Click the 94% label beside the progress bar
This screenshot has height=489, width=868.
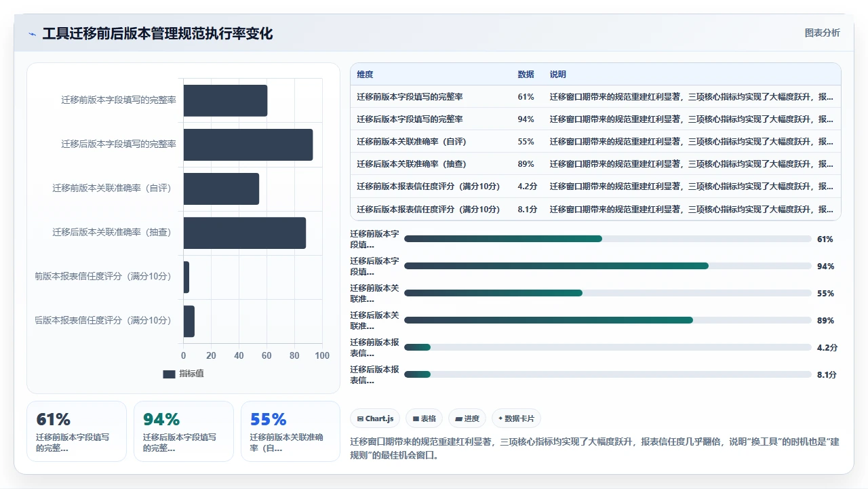[825, 267]
